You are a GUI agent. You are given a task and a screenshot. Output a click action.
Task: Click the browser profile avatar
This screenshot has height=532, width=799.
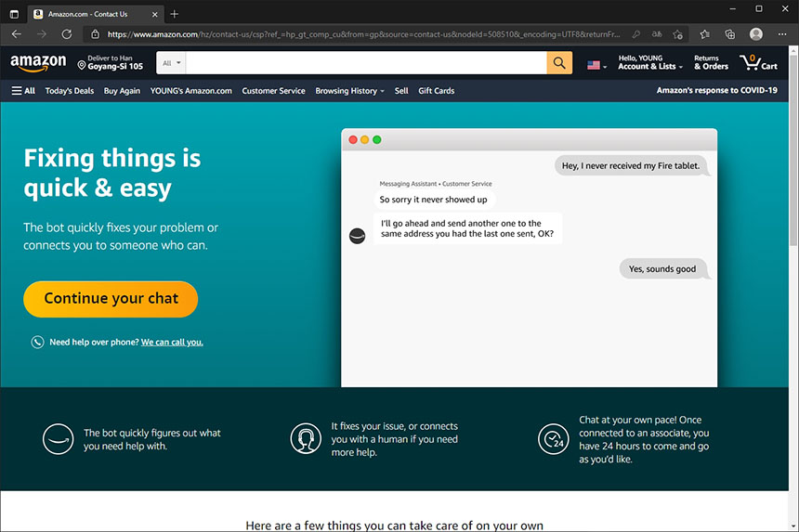tap(756, 34)
